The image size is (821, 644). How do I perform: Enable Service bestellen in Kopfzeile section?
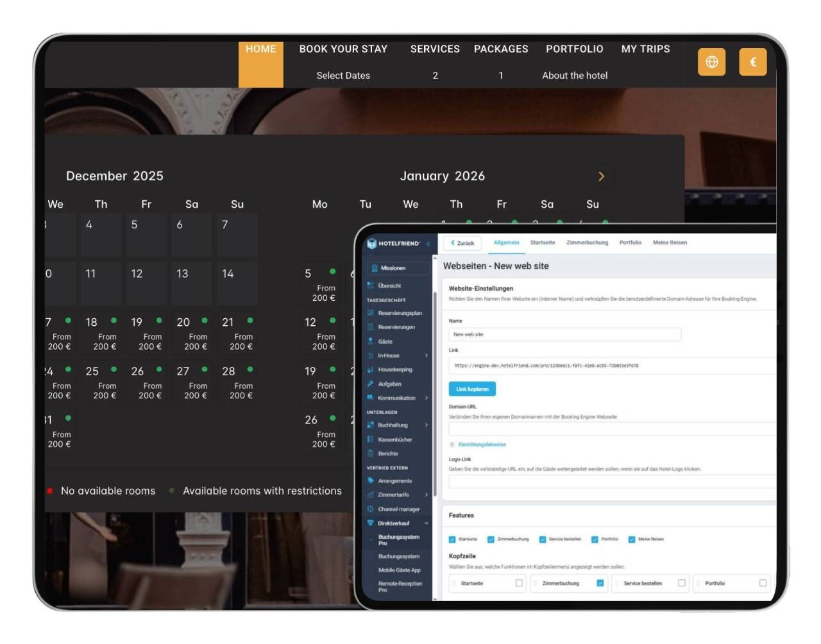681,583
